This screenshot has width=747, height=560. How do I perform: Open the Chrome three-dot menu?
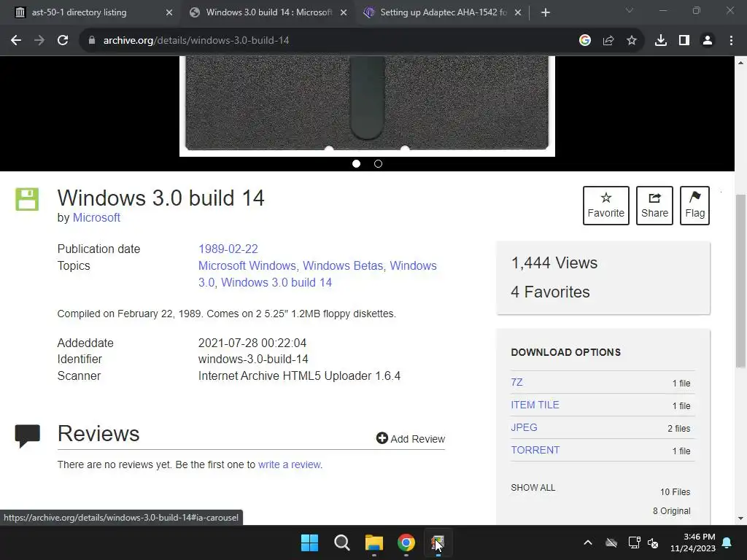pyautogui.click(x=731, y=41)
